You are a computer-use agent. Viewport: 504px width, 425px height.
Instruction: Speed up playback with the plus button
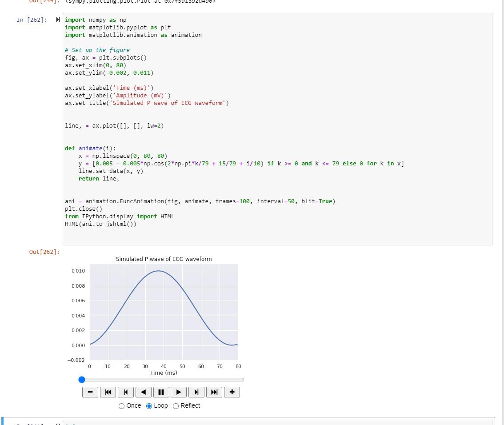click(x=232, y=392)
